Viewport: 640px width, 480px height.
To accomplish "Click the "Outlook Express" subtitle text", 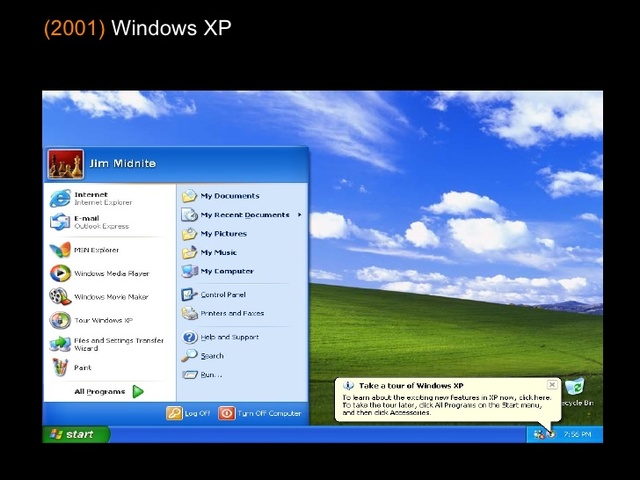I will pos(102,226).
